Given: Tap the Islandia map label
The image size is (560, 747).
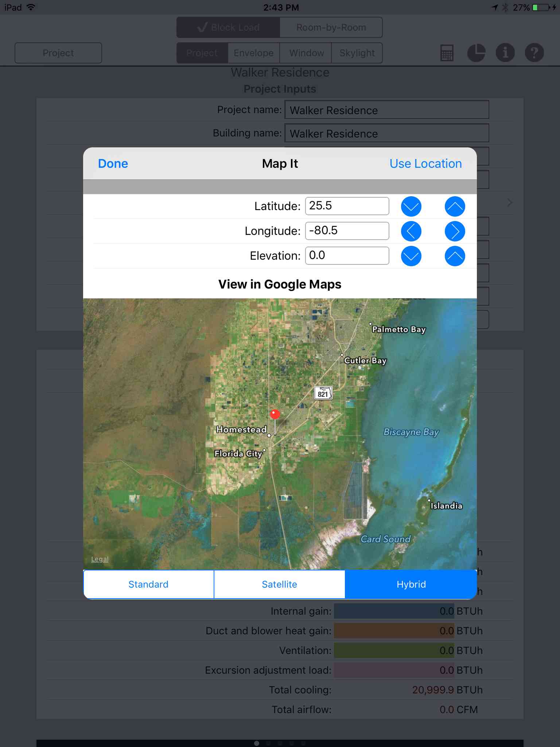Looking at the screenshot, I should tap(446, 506).
